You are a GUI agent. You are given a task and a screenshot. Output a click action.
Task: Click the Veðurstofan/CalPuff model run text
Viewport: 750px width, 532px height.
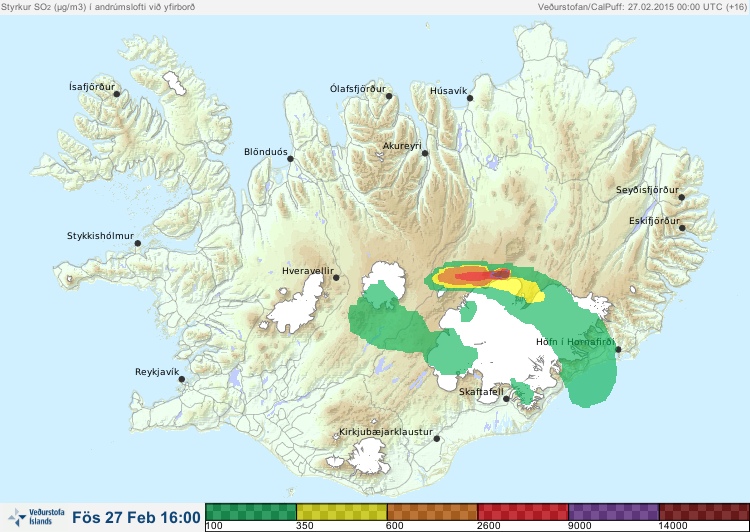pyautogui.click(x=642, y=7)
